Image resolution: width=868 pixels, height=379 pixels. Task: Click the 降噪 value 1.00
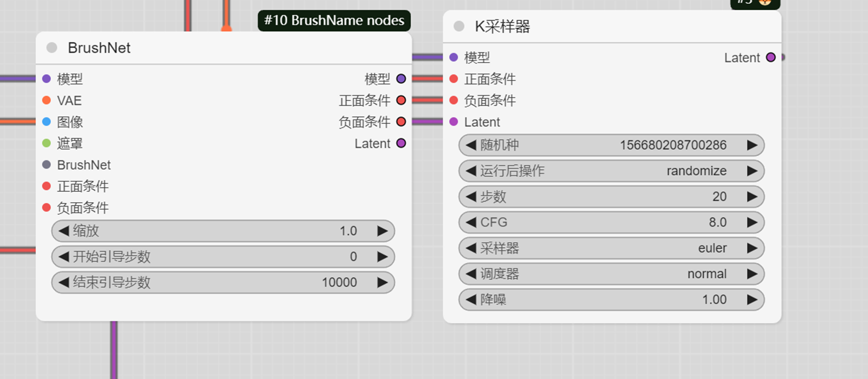point(714,300)
